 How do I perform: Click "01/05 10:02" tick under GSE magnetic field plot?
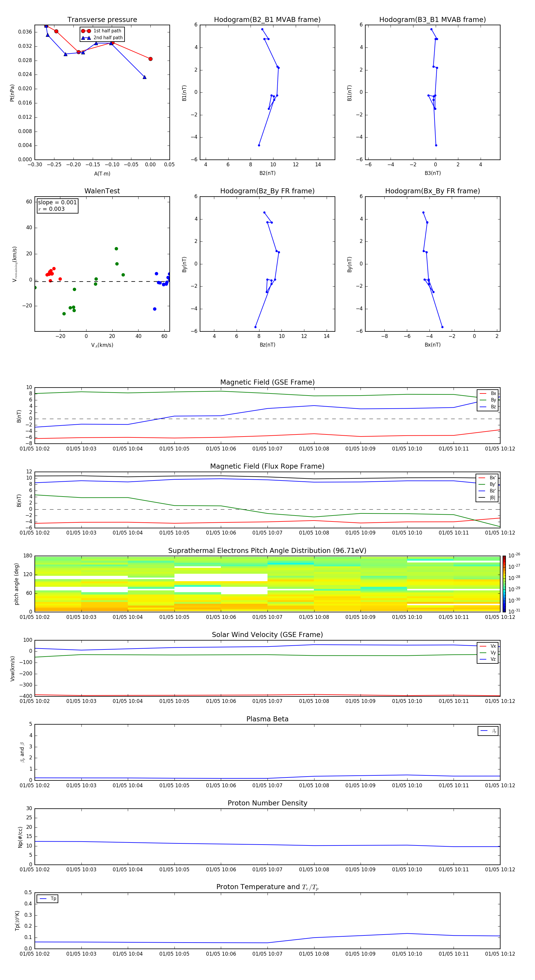[x=35, y=449]
